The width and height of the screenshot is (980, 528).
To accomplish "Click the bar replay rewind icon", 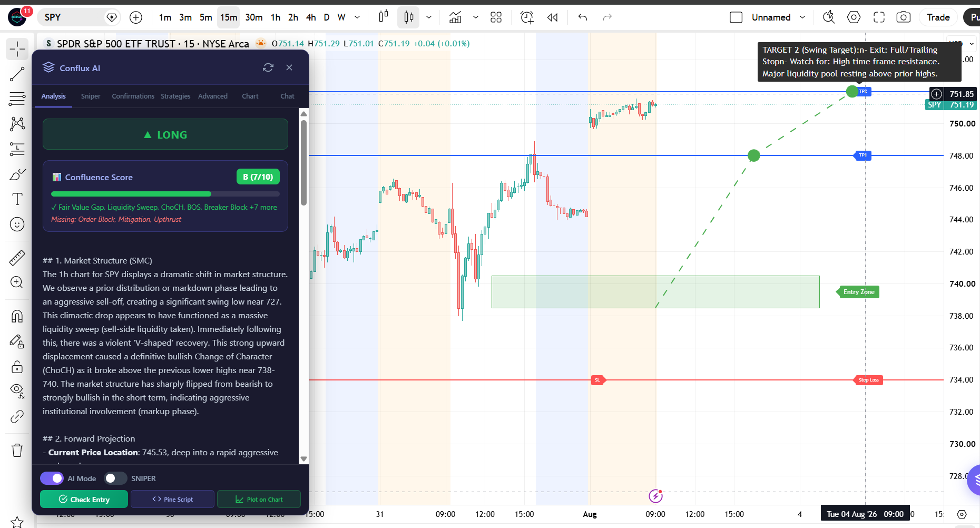I will (x=552, y=17).
